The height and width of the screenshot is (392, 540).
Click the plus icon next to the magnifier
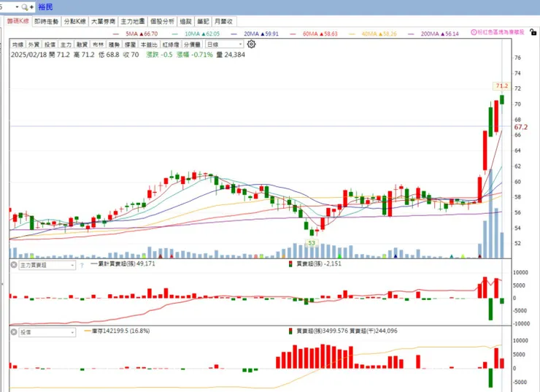click(x=31, y=7)
